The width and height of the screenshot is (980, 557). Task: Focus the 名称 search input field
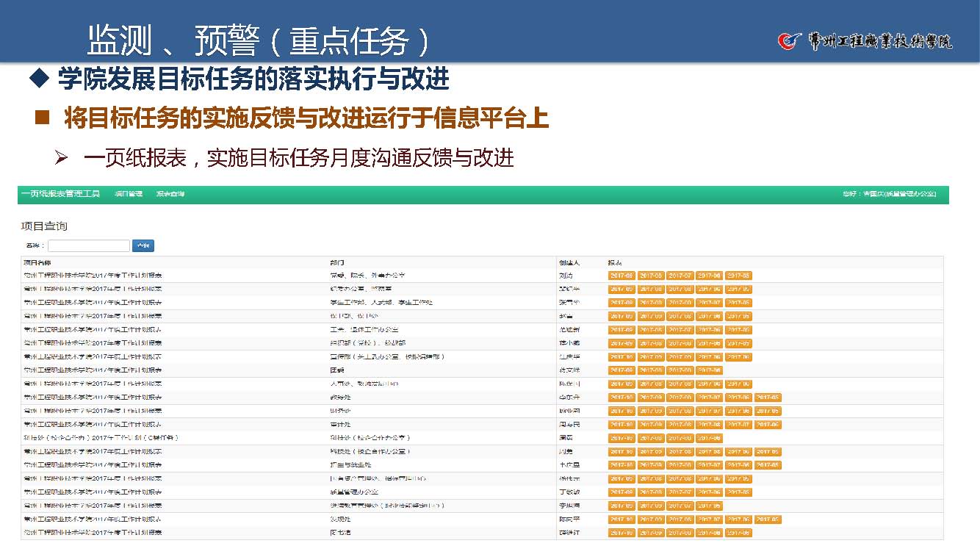[89, 246]
